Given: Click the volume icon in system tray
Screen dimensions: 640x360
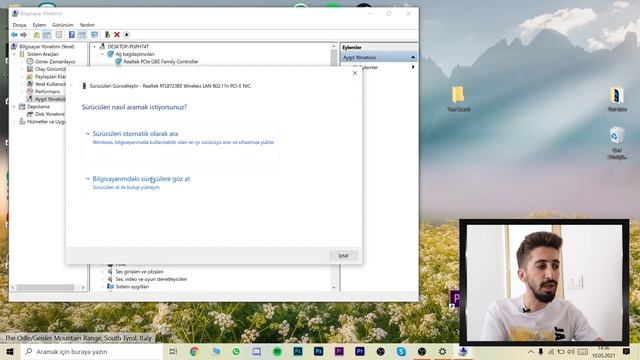Looking at the screenshot, I should pyautogui.click(x=571, y=351).
